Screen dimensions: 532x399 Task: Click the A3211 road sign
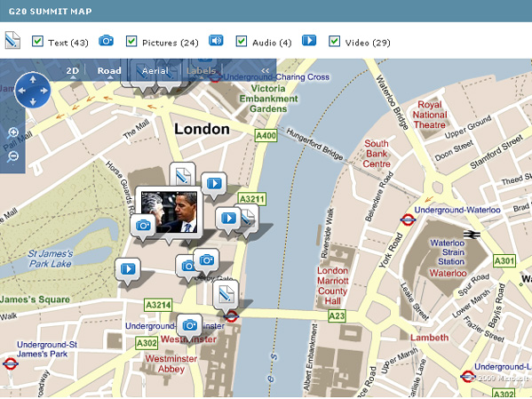point(251,199)
